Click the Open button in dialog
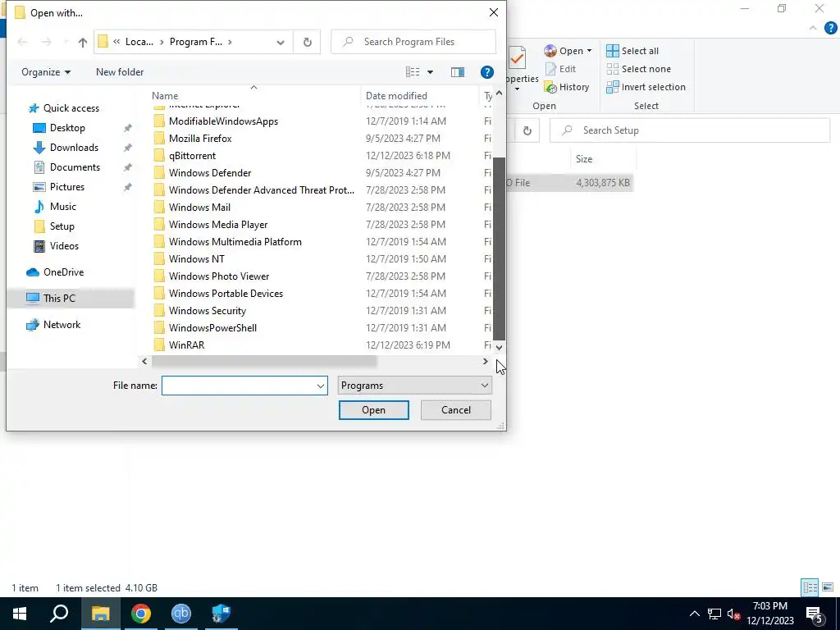This screenshot has height=630, width=840. [x=373, y=410]
